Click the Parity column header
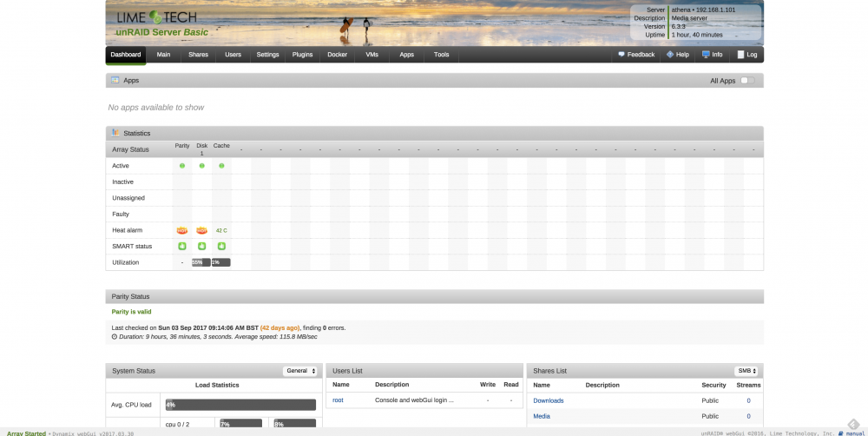The image size is (868, 436). click(182, 146)
